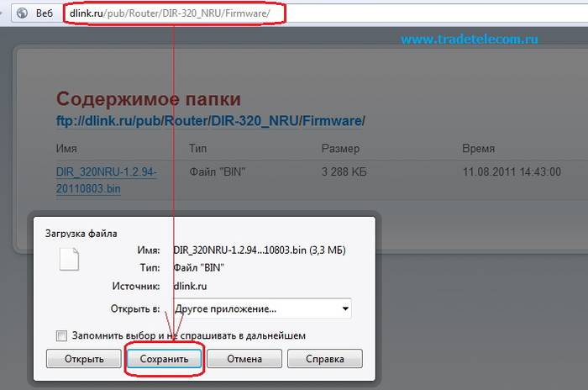588x390 pixels.
Task: Select the '11.08.2011 14:43:00' time cell
Action: click(512, 172)
